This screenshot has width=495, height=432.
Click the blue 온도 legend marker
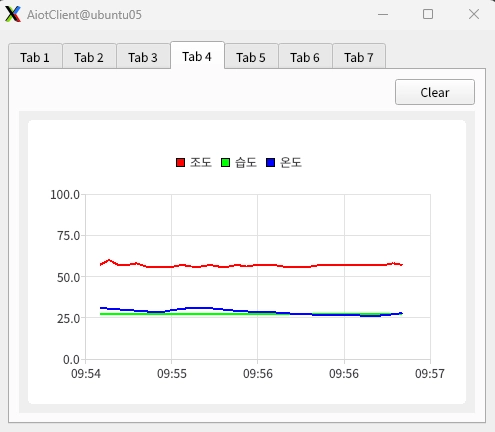270,163
